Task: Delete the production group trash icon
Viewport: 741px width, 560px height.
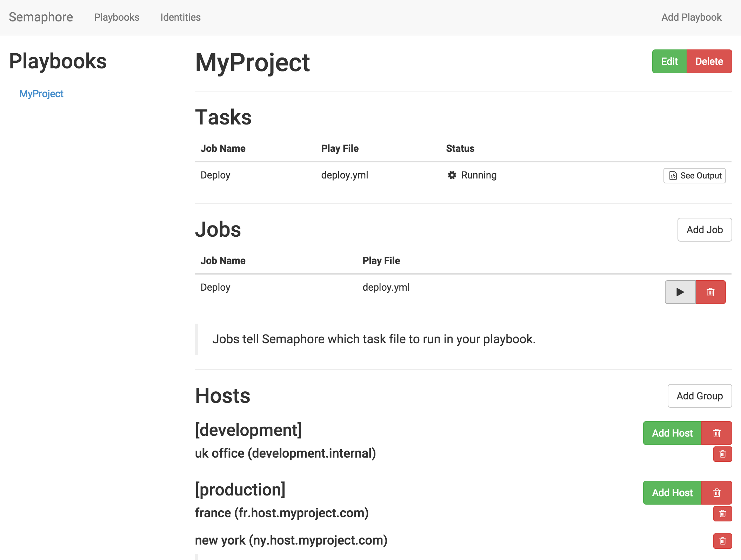Action: point(716,493)
